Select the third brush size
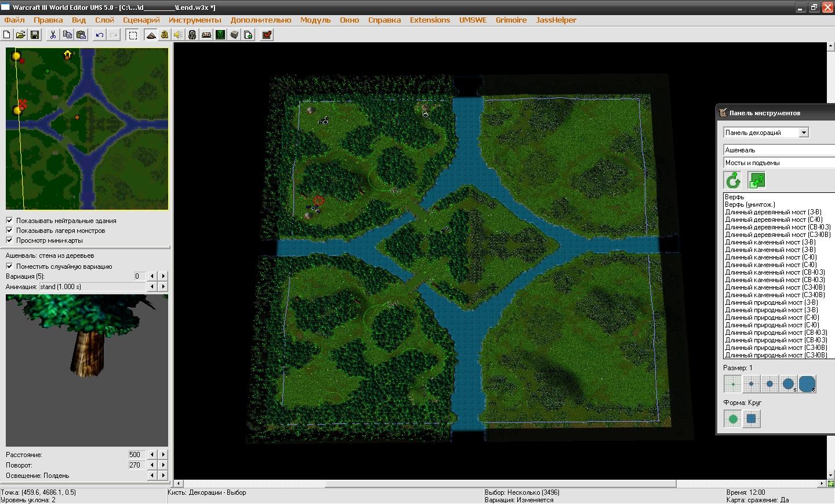 770,384
